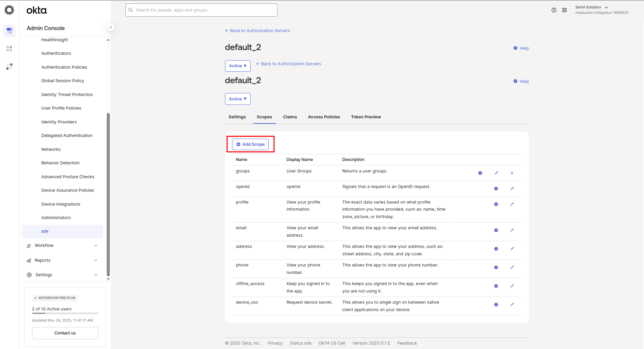Open the Status site footer link
The image size is (644, 349).
pyautogui.click(x=300, y=343)
